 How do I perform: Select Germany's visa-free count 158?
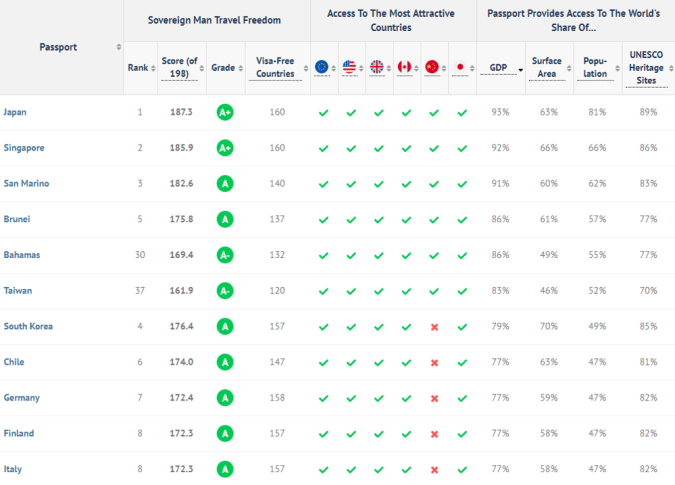click(277, 398)
